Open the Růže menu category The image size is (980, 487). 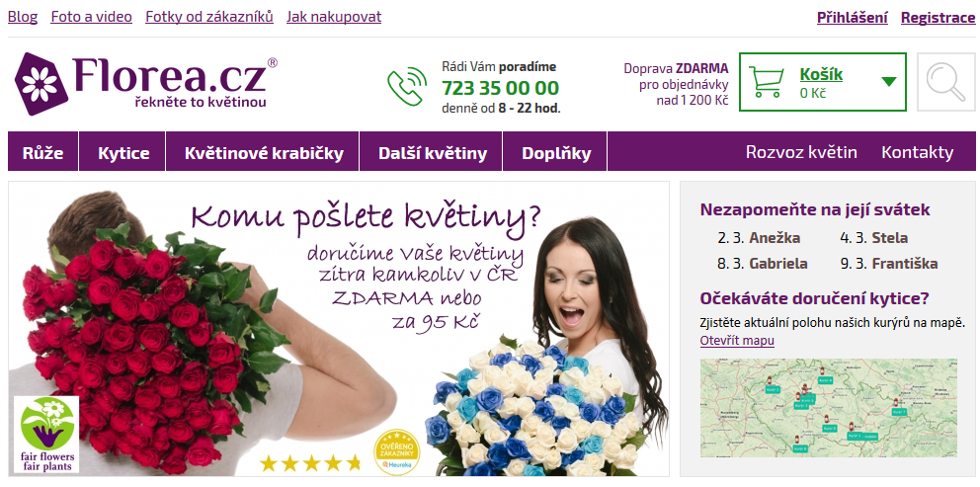click(x=43, y=151)
